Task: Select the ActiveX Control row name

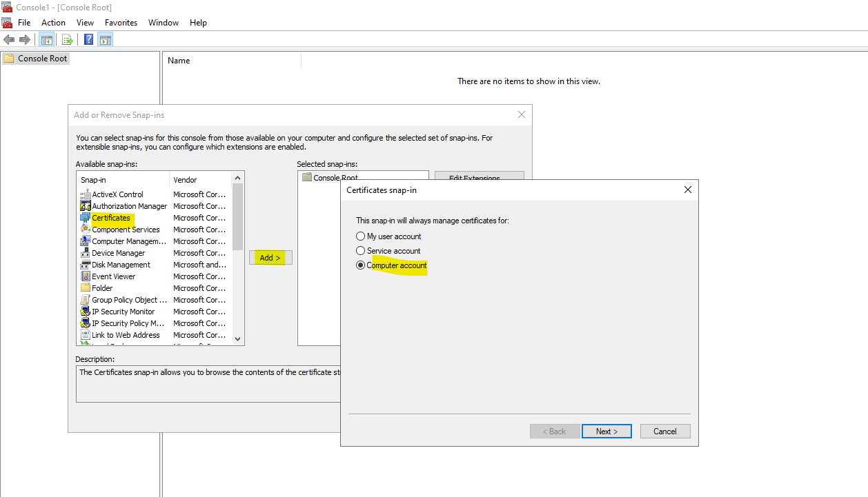Action: pyautogui.click(x=118, y=194)
